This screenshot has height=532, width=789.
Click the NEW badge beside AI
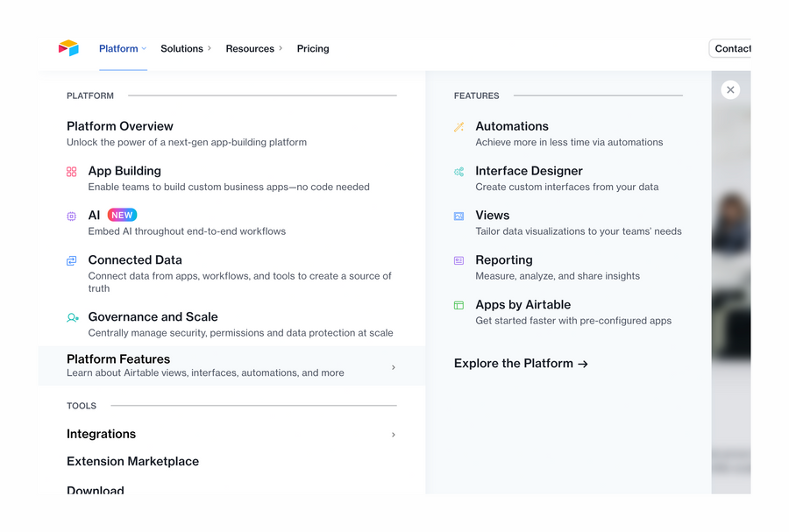pyautogui.click(x=122, y=215)
